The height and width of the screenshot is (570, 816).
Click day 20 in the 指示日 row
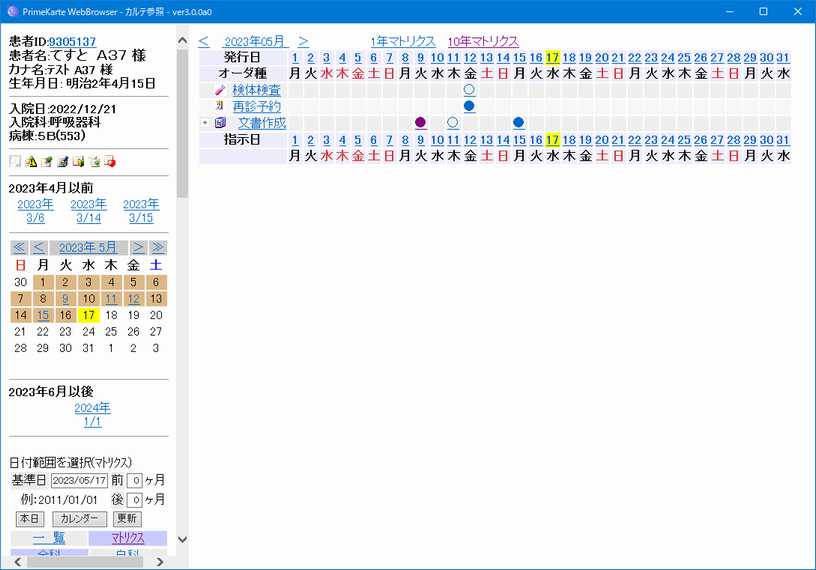(x=602, y=140)
